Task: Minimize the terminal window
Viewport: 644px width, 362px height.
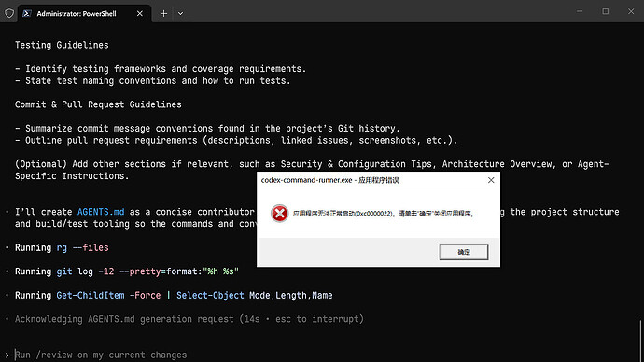Action: [x=580, y=11]
